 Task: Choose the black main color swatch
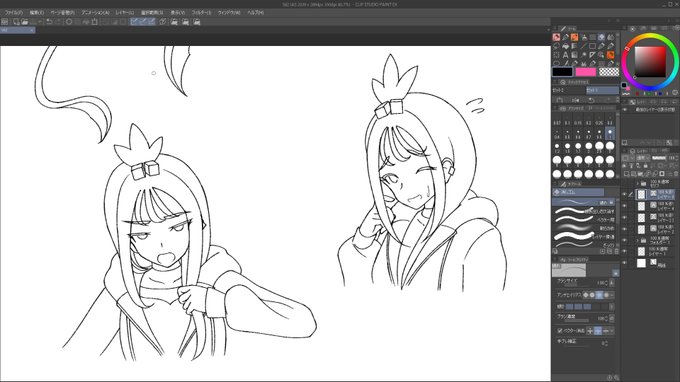click(x=562, y=72)
